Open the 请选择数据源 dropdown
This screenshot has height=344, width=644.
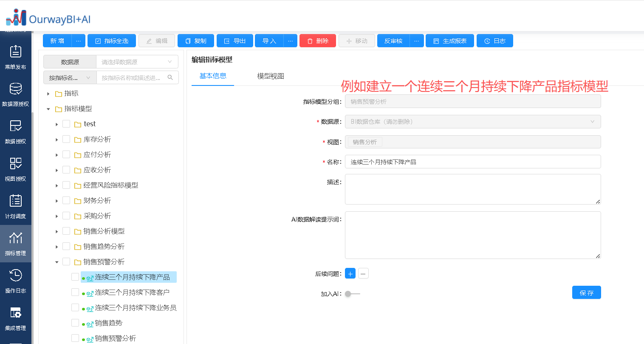coord(137,62)
